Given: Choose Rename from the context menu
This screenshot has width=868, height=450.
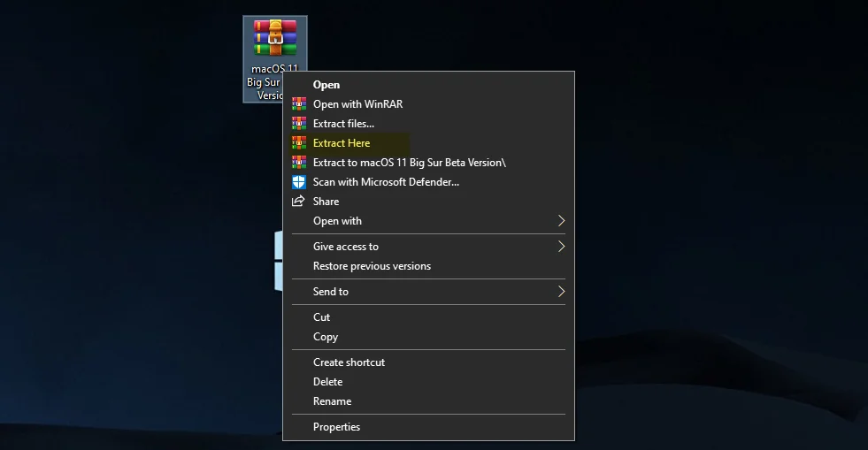Looking at the screenshot, I should click(428, 401).
